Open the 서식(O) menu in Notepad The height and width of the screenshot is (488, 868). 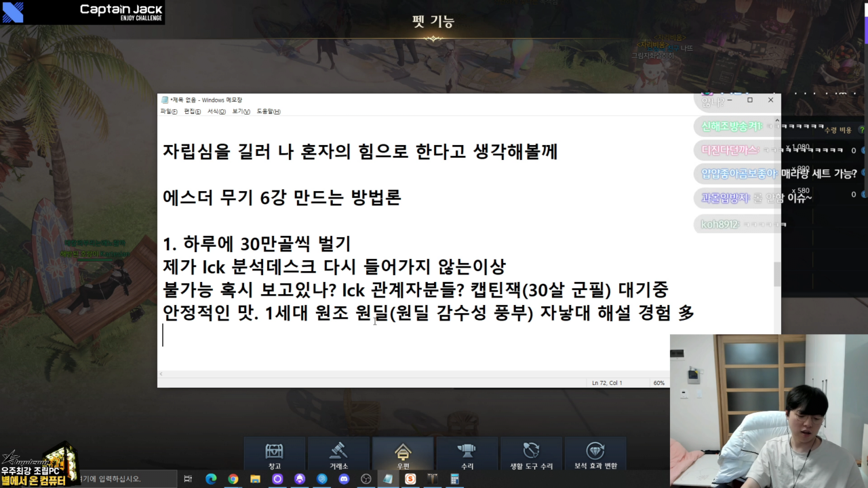tap(216, 111)
